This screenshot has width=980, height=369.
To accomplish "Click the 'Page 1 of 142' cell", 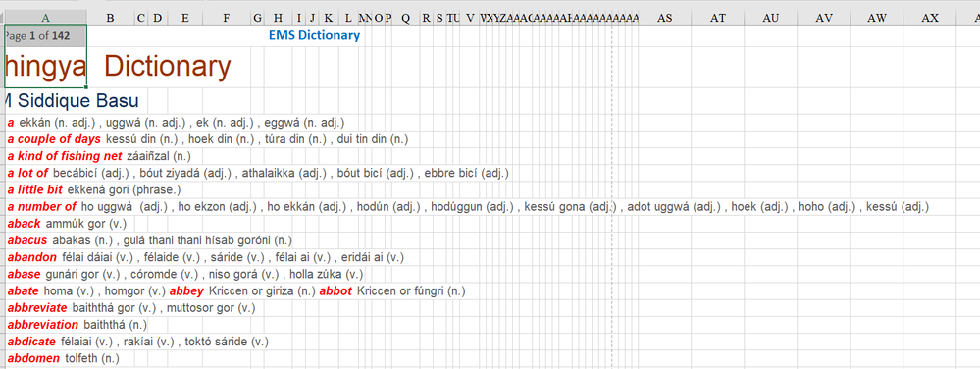I will (x=46, y=35).
